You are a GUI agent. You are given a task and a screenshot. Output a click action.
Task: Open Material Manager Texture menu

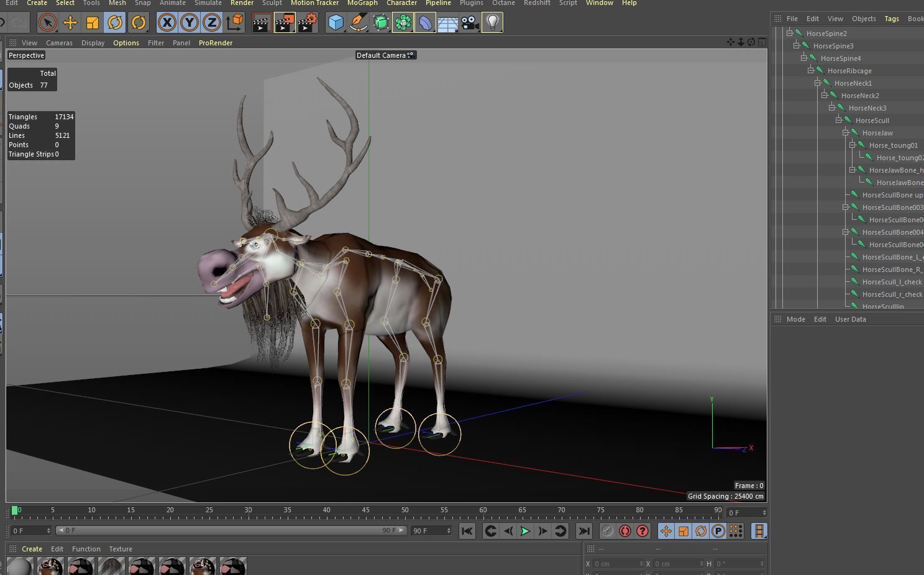tap(121, 549)
